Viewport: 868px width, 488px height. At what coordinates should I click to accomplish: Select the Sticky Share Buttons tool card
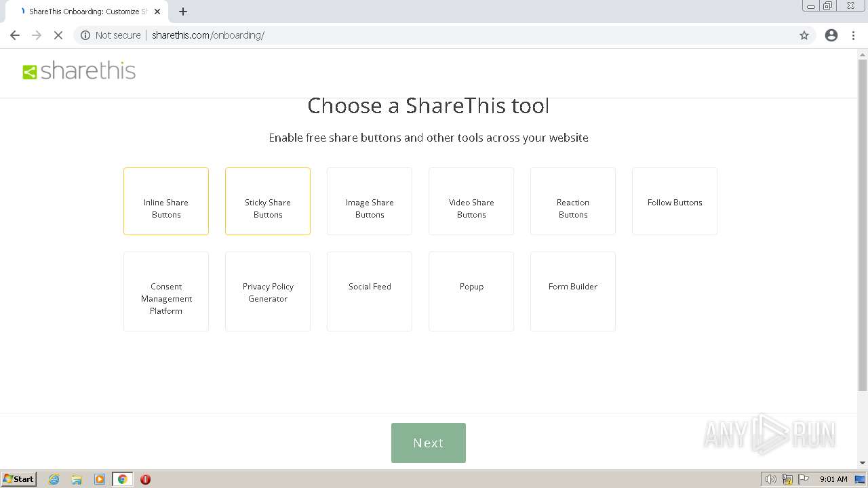[x=268, y=201]
